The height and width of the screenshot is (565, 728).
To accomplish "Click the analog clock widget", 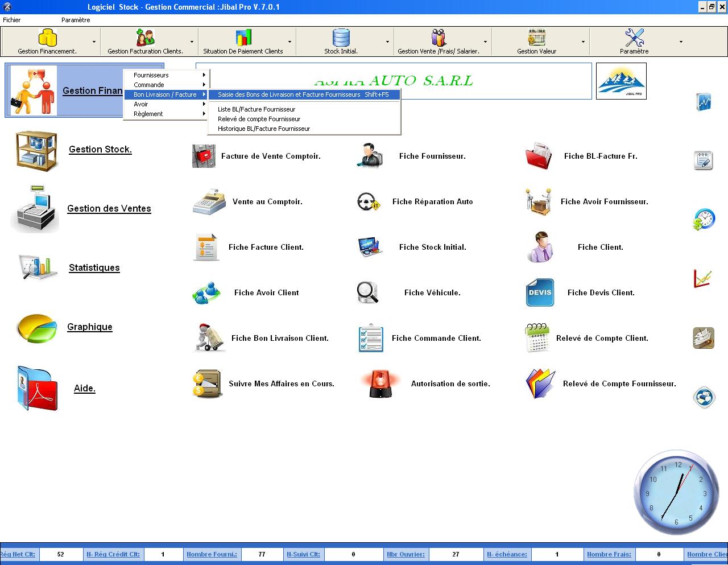I will tap(677, 492).
